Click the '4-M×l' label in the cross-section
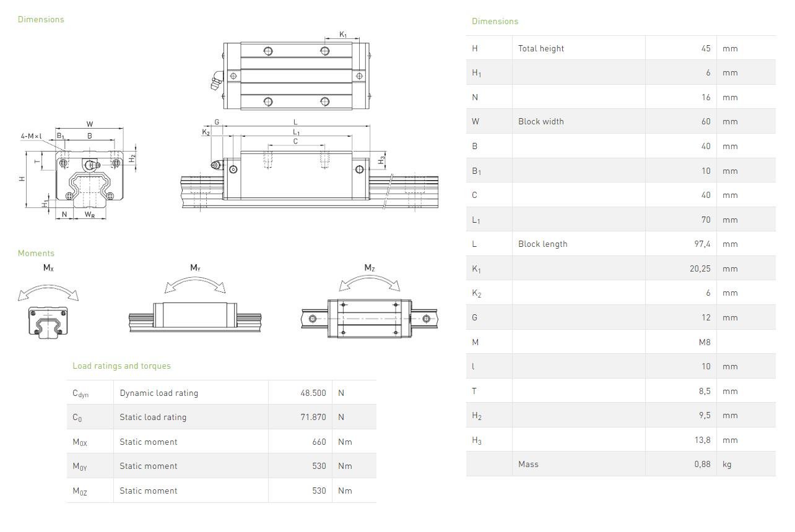Viewport: 795px width, 532px height. tap(31, 136)
